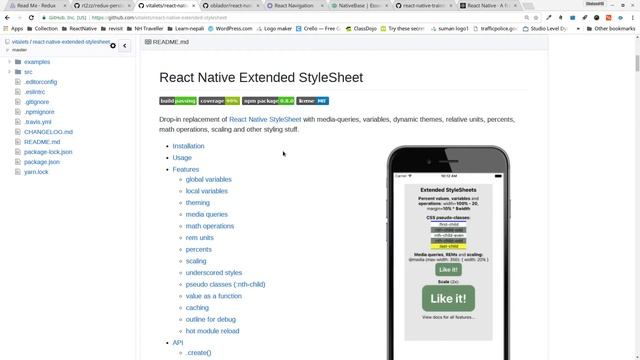640x360 pixels.
Task: Open the ReactNative bookmarks folder
Action: tap(79, 29)
